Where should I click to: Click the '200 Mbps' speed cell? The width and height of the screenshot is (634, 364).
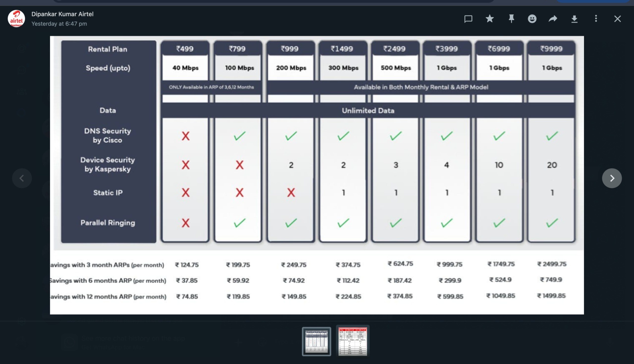pos(291,68)
